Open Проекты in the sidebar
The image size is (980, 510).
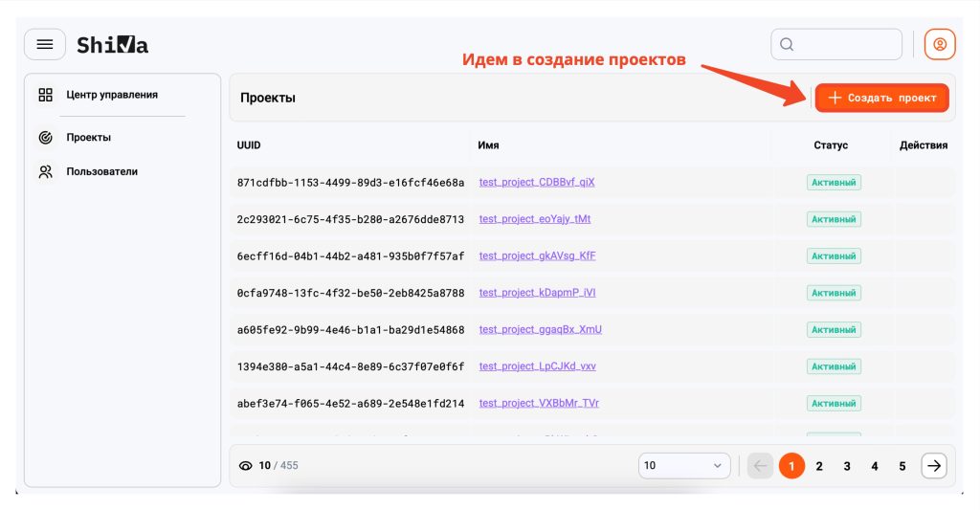(x=88, y=138)
